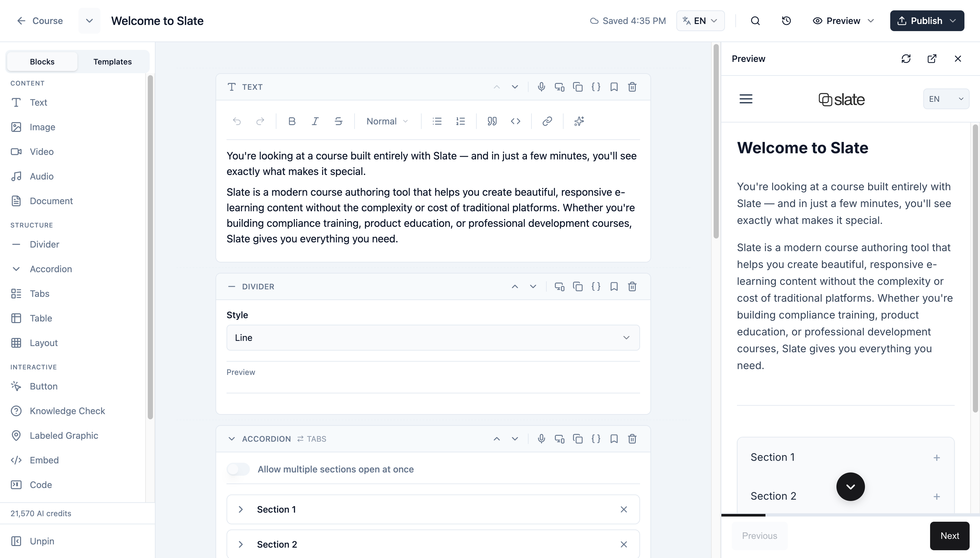This screenshot has width=980, height=558.
Task: Open the AI assist tool in text toolbar
Action: click(x=579, y=121)
